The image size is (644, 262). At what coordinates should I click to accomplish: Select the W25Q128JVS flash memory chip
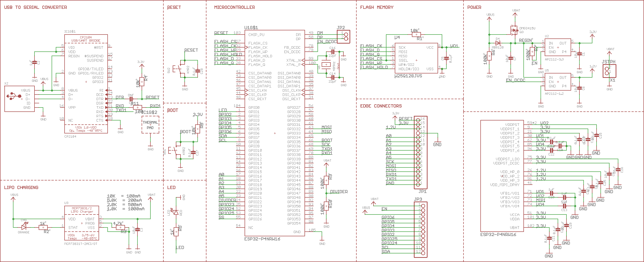pos(416,58)
